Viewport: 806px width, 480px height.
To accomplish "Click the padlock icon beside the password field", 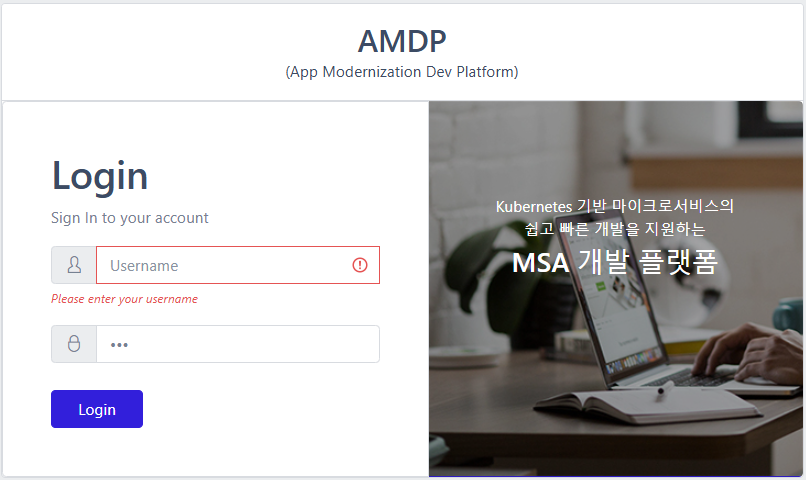I will point(74,343).
